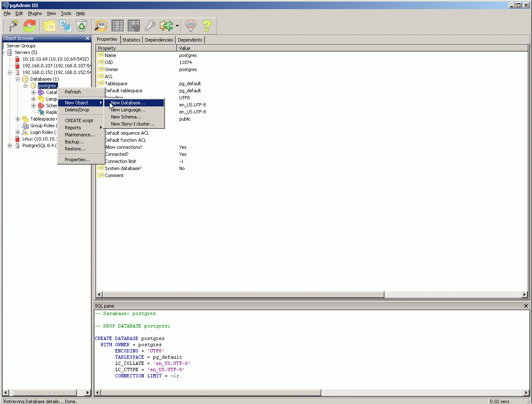This screenshot has width=532, height=404.
Task: Click the trash can drop-object icon
Action: [x=81, y=26]
